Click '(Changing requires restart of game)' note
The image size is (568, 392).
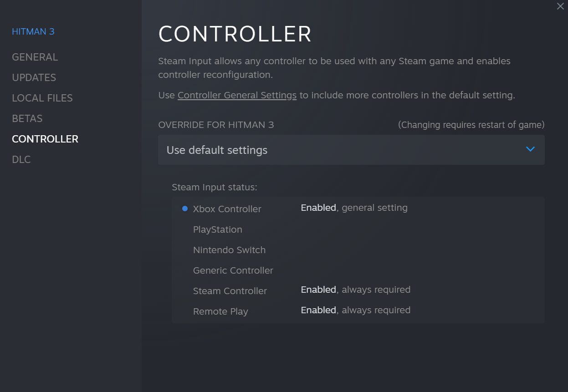click(x=471, y=125)
